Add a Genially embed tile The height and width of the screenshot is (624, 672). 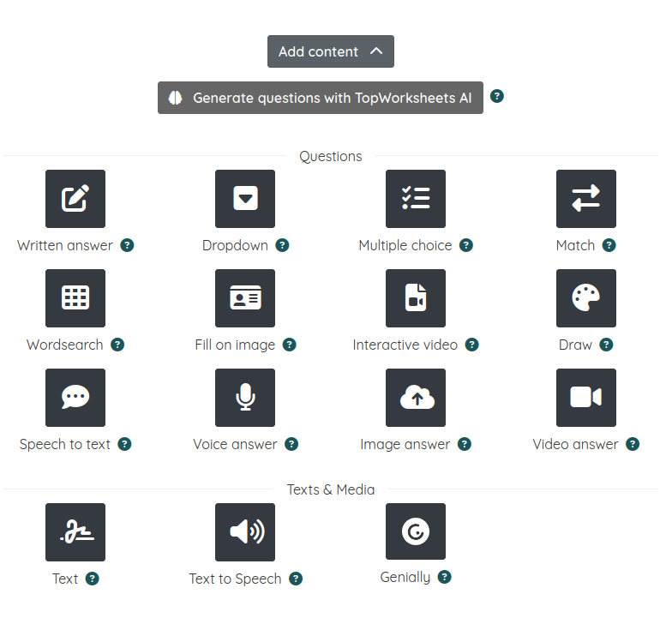pos(416,531)
